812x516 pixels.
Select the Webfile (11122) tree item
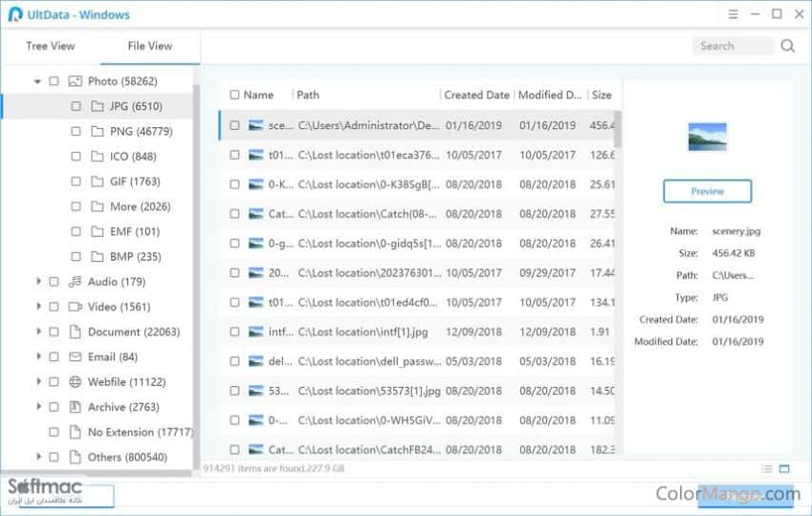127,382
